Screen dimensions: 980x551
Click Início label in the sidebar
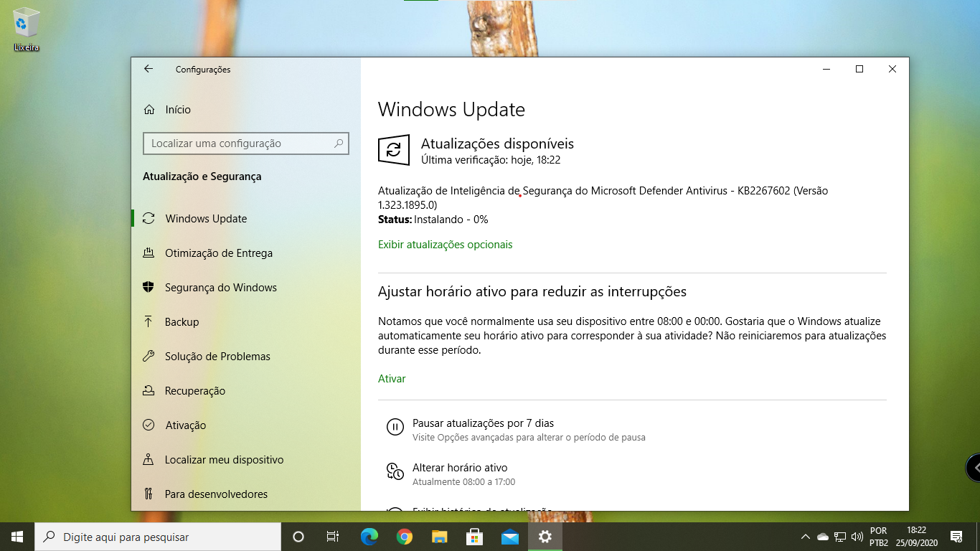pyautogui.click(x=178, y=110)
